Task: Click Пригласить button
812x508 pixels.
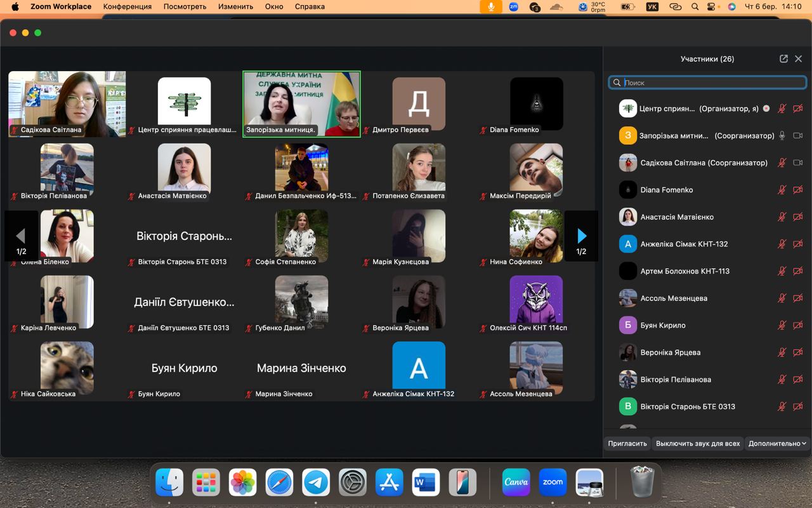Action: click(627, 443)
